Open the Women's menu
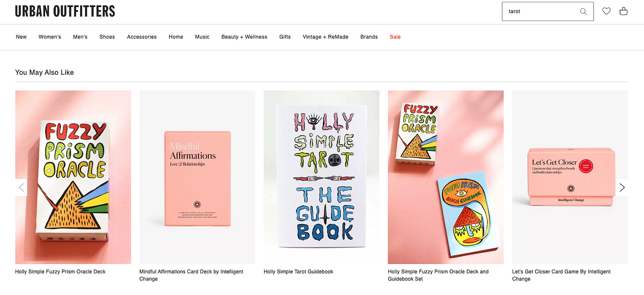 50,37
